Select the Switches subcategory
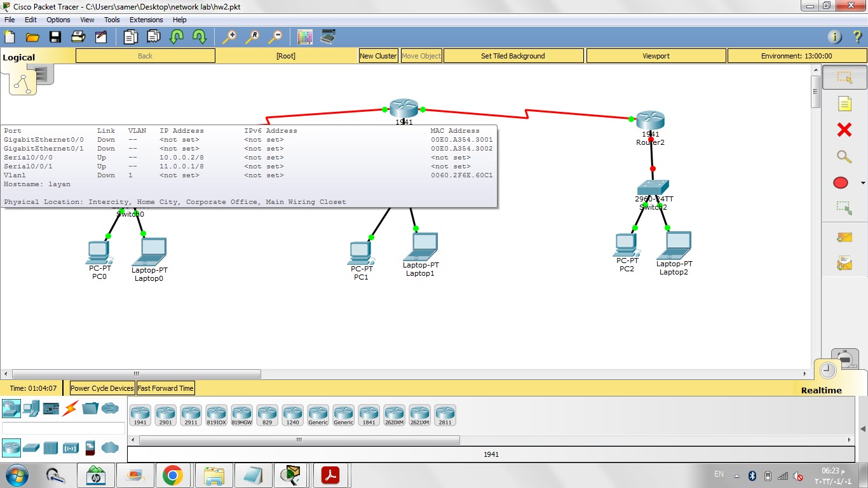 [31, 448]
